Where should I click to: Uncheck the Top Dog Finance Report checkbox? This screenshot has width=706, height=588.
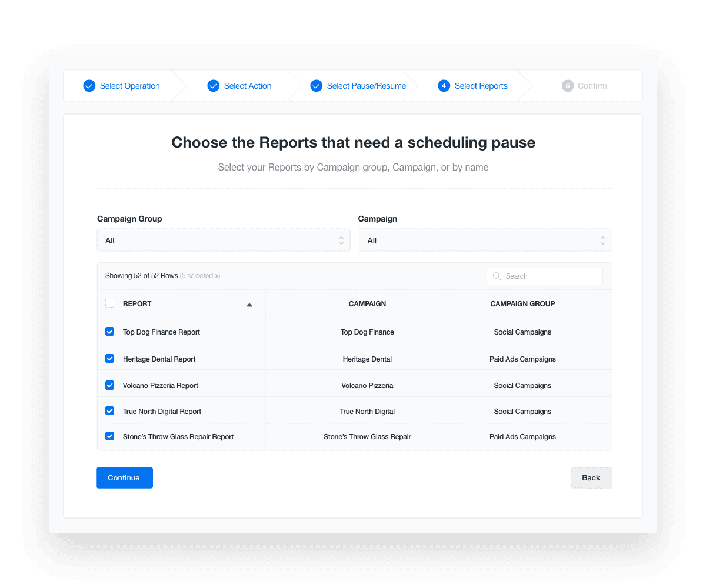click(x=109, y=331)
